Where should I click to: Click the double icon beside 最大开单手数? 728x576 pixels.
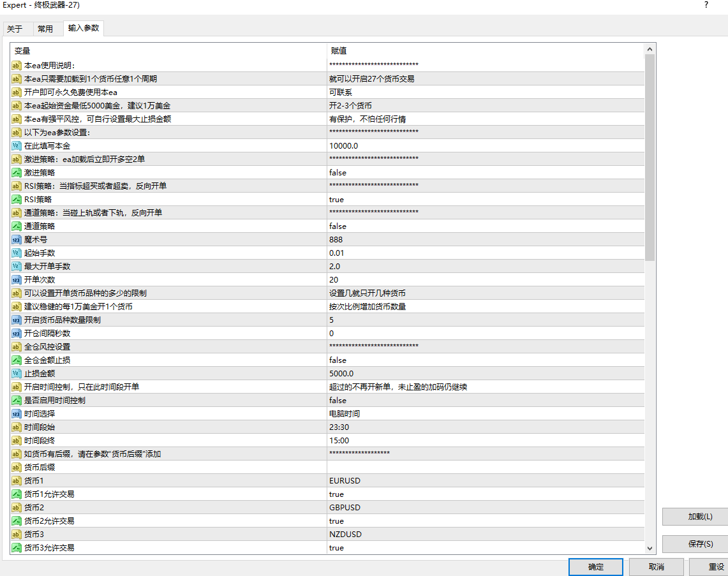click(x=16, y=267)
